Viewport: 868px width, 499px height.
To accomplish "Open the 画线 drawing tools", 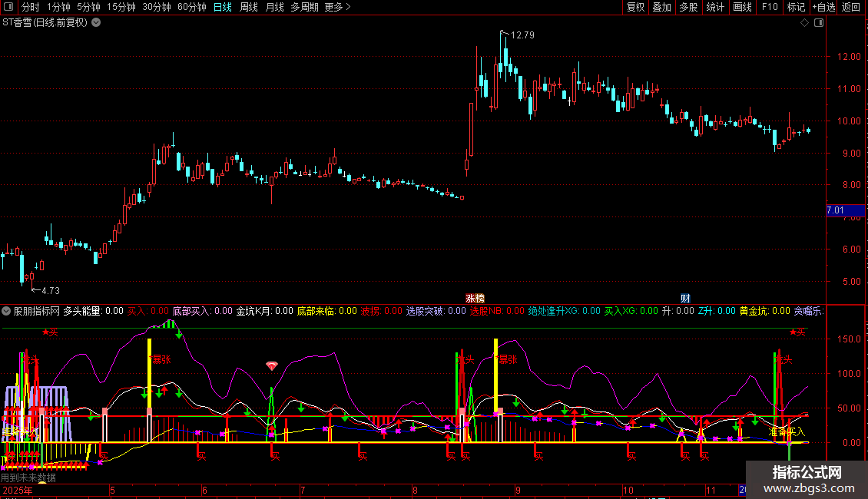I will (742, 8).
